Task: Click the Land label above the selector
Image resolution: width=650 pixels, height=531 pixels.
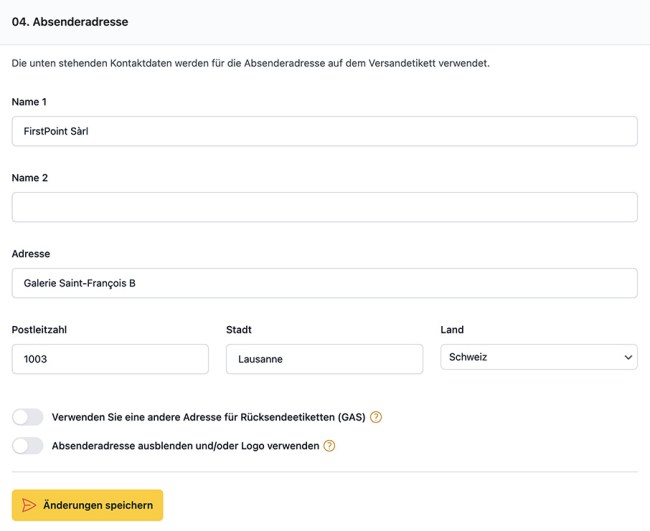Action: pyautogui.click(x=452, y=330)
